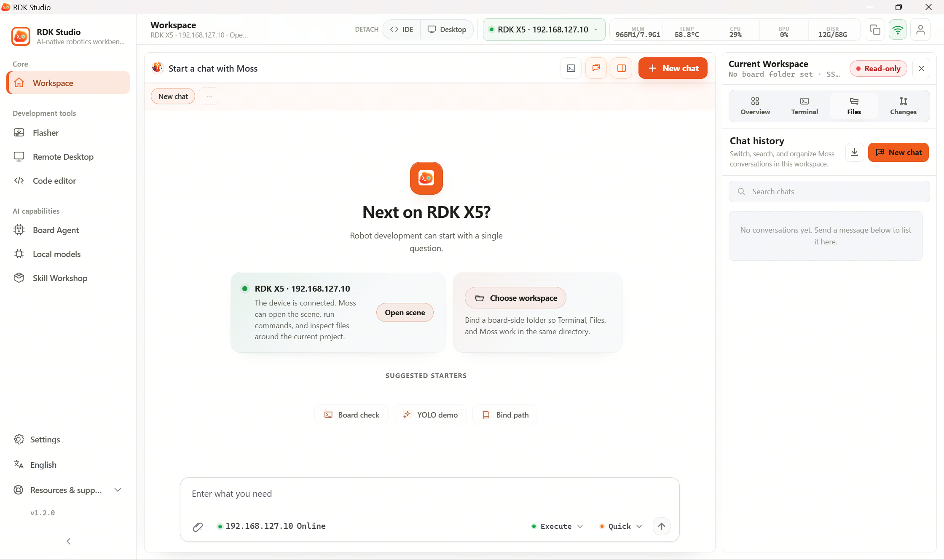Viewport: 944px width, 560px height.
Task: Open the Overview tab
Action: [x=755, y=106]
